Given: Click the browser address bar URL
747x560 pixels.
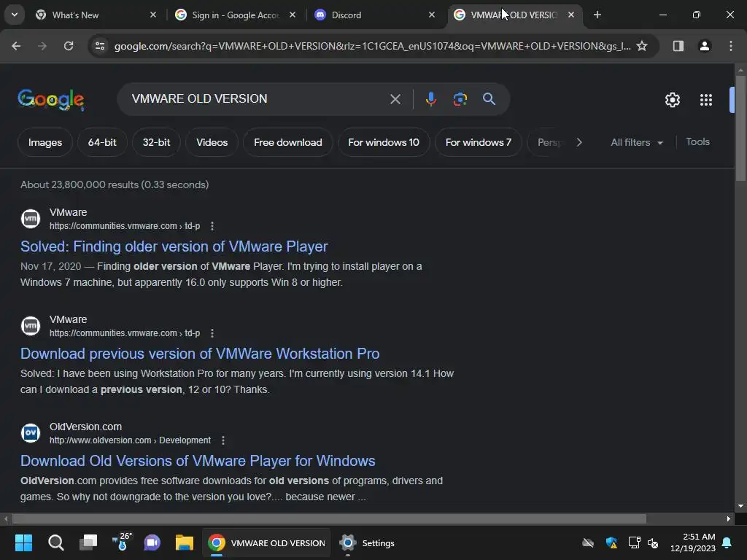Looking at the screenshot, I should [371, 46].
